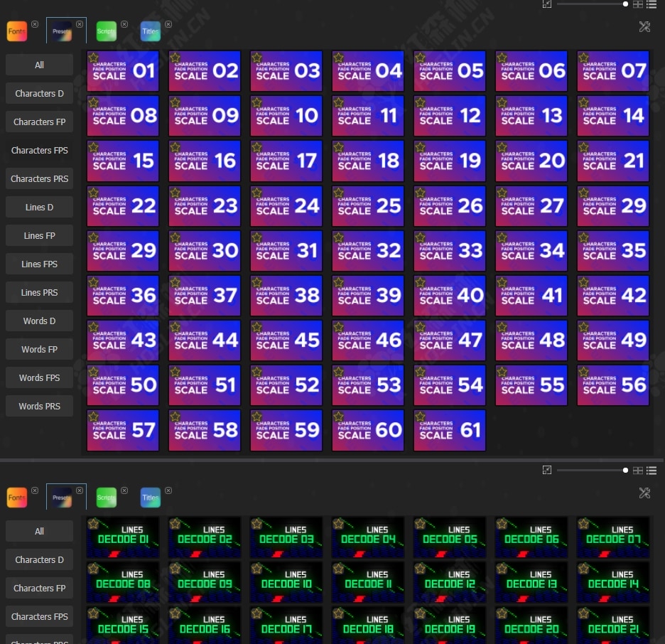Switch upper panel to grid view

(x=638, y=4)
